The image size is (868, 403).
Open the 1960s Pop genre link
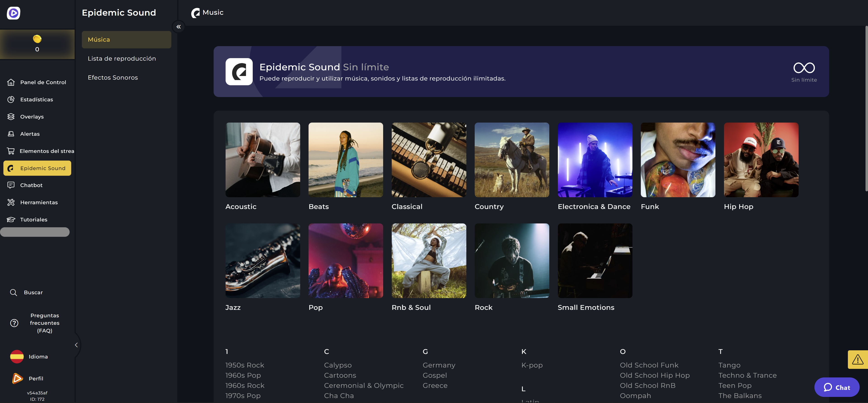tap(243, 375)
